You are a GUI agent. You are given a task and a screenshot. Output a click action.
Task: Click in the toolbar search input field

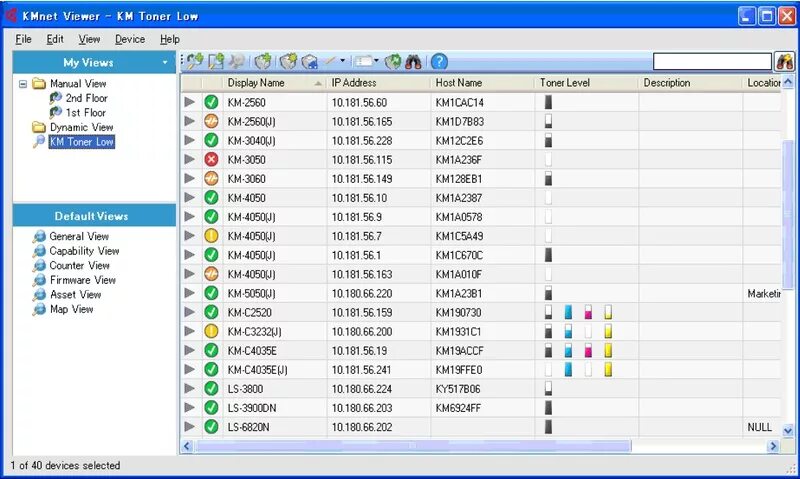click(712, 62)
